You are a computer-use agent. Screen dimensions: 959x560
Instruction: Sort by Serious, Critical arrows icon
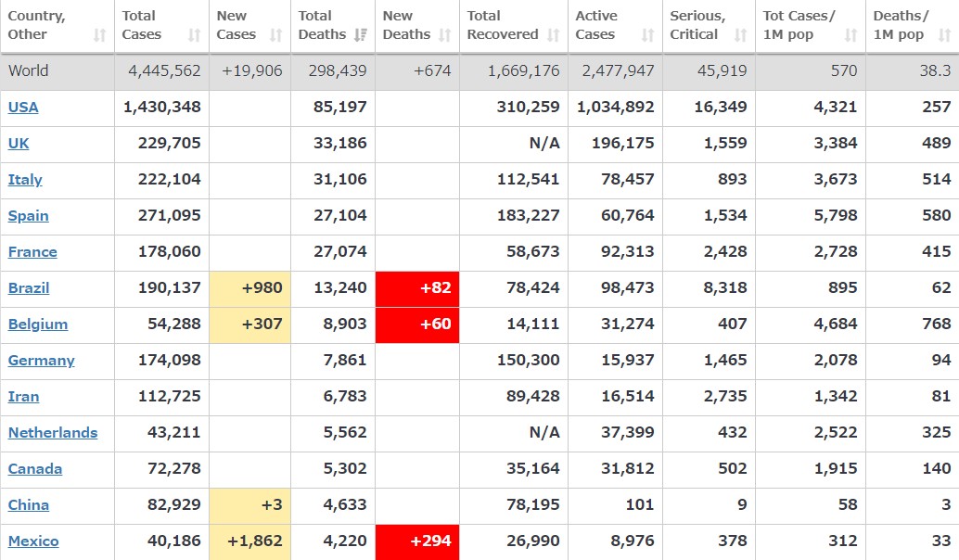click(740, 35)
